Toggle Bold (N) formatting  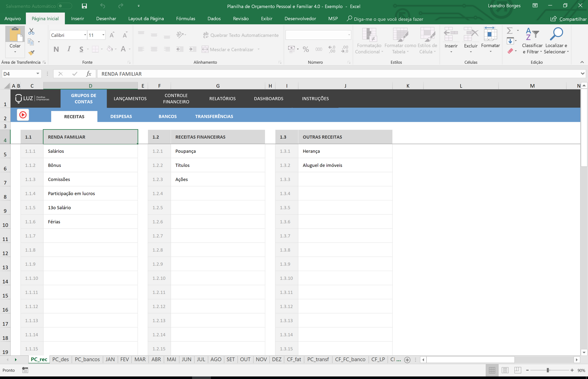click(x=56, y=49)
